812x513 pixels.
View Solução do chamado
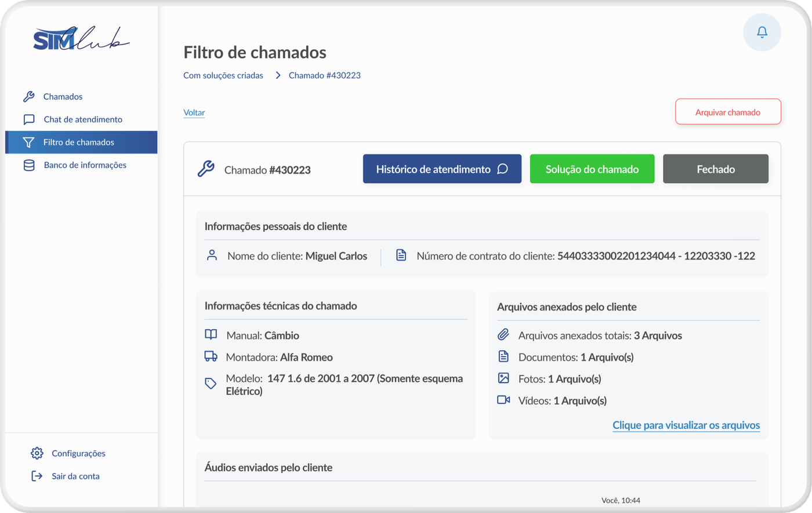pyautogui.click(x=592, y=169)
